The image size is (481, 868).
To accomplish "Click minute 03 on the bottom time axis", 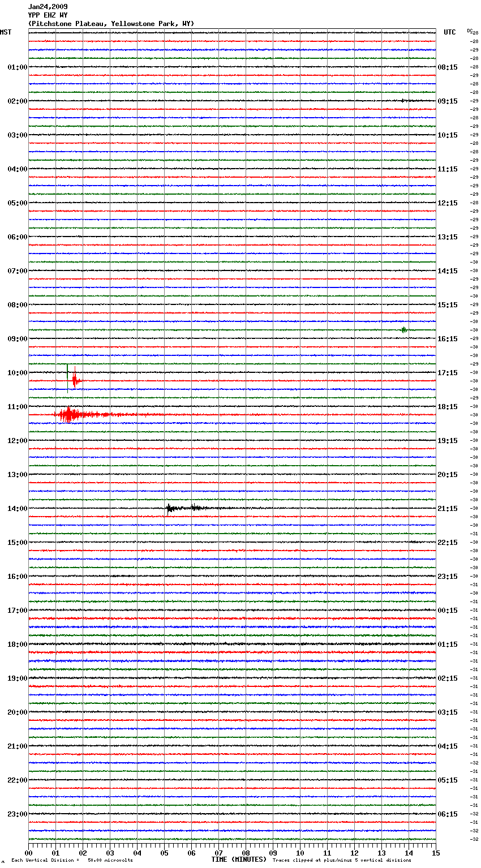I will [110, 853].
